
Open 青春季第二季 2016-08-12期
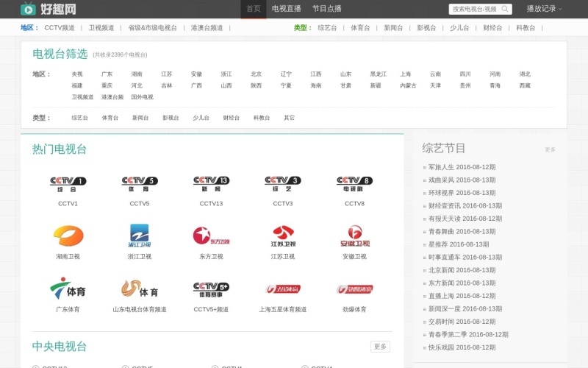pyautogui.click(x=468, y=335)
